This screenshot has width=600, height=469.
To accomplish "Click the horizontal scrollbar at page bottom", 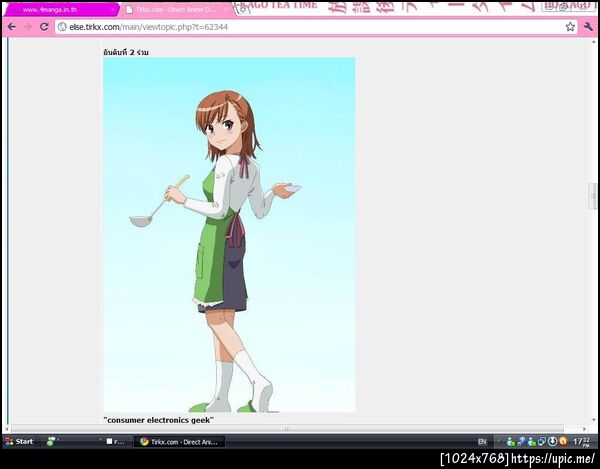I will point(287,429).
